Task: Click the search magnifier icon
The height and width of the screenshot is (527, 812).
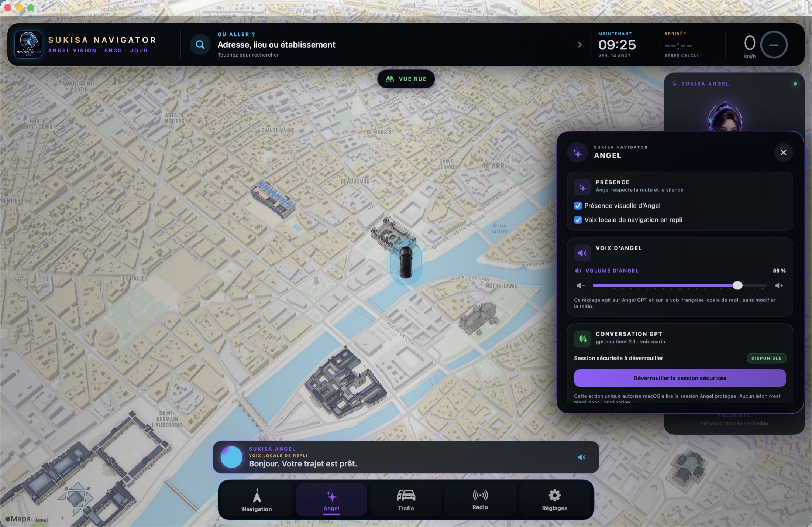Action: (x=200, y=45)
